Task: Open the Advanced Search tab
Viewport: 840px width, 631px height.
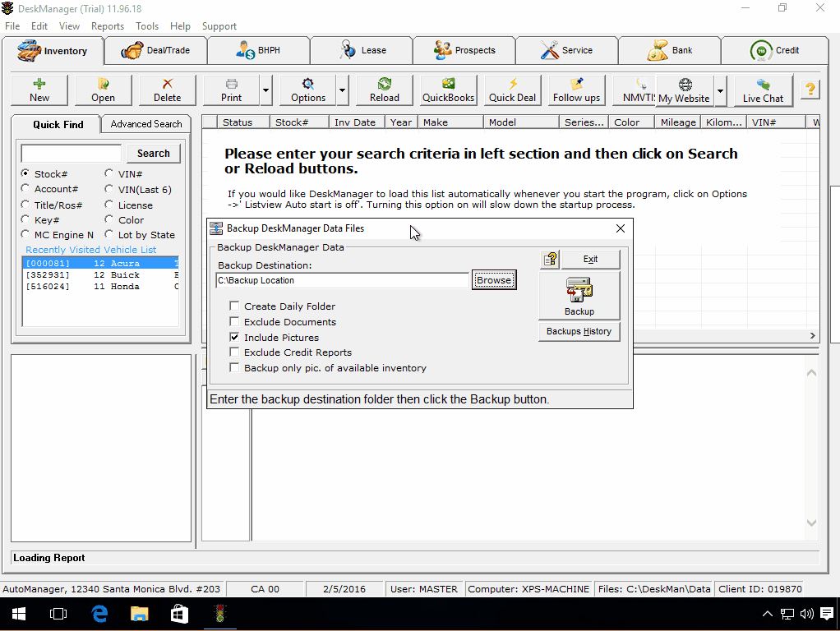Action: pos(146,124)
